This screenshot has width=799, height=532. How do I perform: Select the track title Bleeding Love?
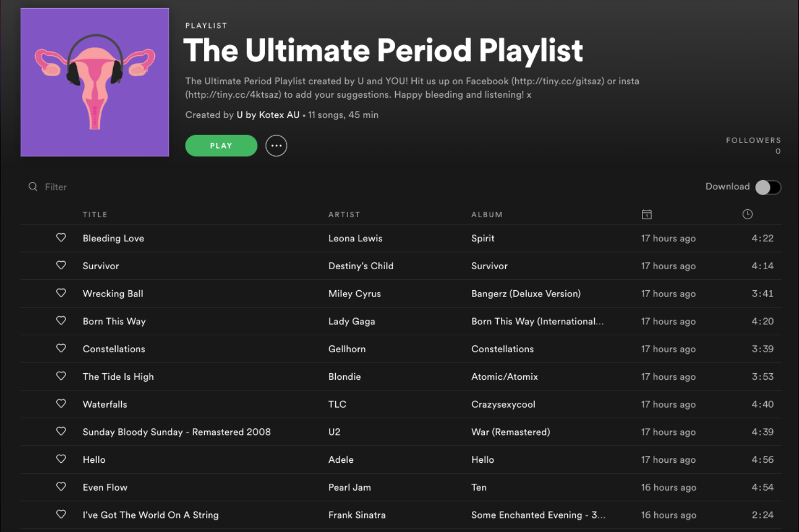113,238
